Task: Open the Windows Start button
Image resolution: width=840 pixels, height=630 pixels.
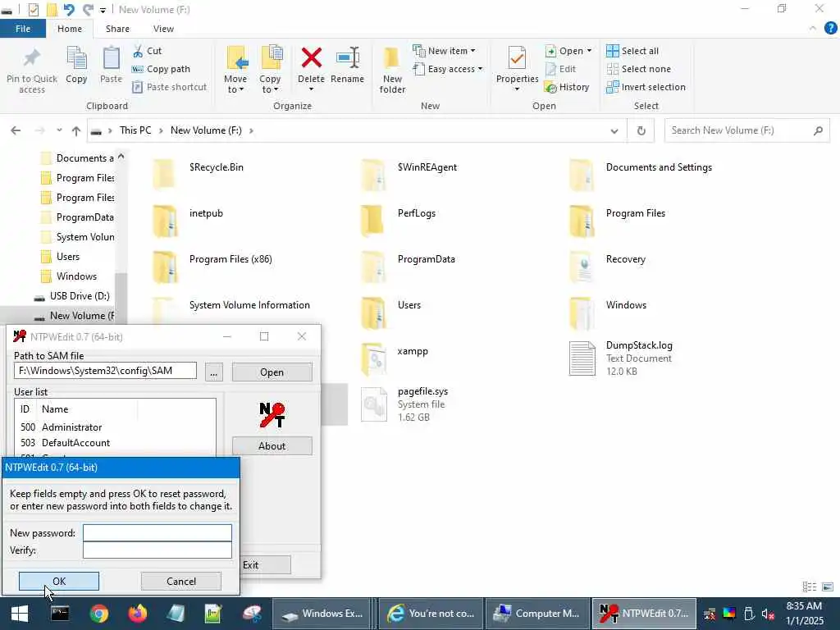Action: coord(20,614)
